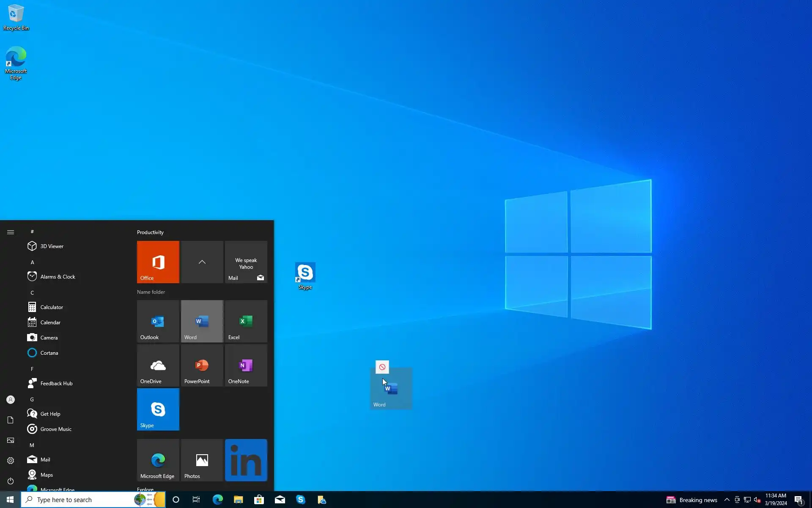Open Calculator from the app list

[x=52, y=307]
